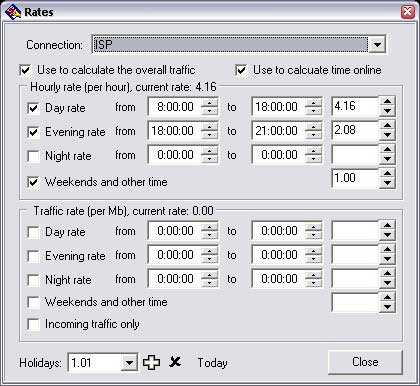
Task: Open the Connection dropdown showing ISP
Action: coord(377,44)
